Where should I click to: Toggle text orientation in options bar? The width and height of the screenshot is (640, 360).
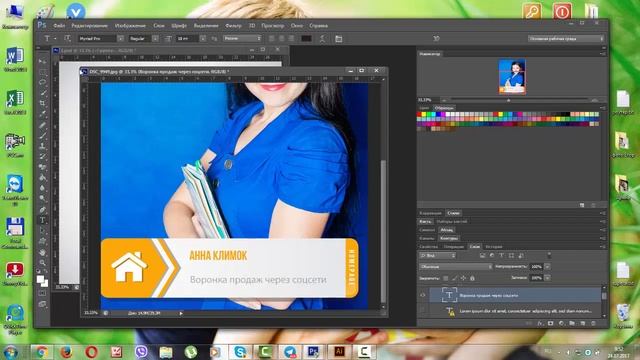coord(67,38)
